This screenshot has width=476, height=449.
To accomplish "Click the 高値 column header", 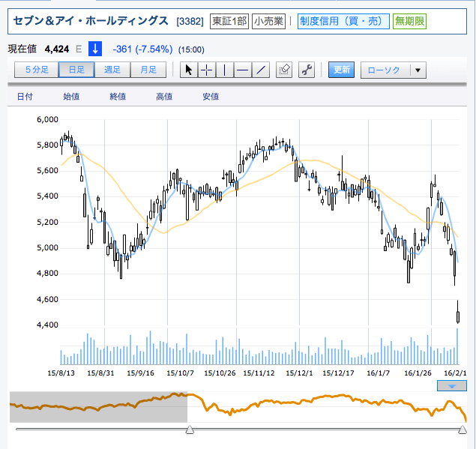I will [164, 97].
